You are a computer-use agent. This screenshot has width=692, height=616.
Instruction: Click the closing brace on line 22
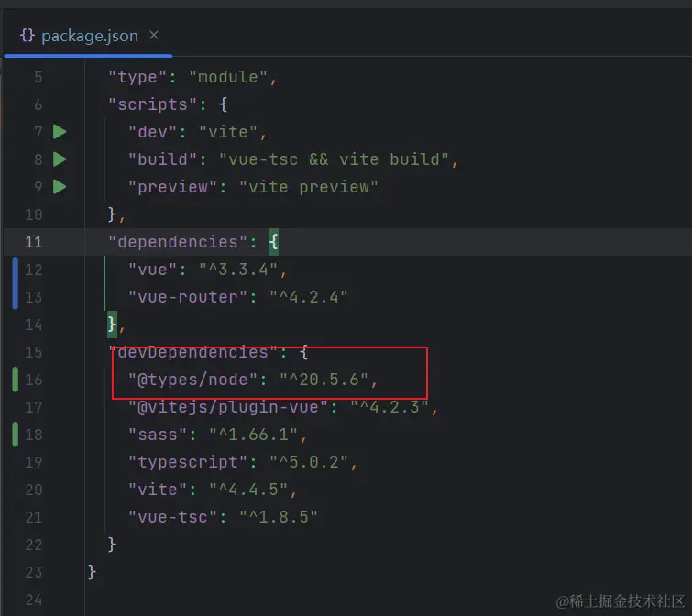coord(112,544)
